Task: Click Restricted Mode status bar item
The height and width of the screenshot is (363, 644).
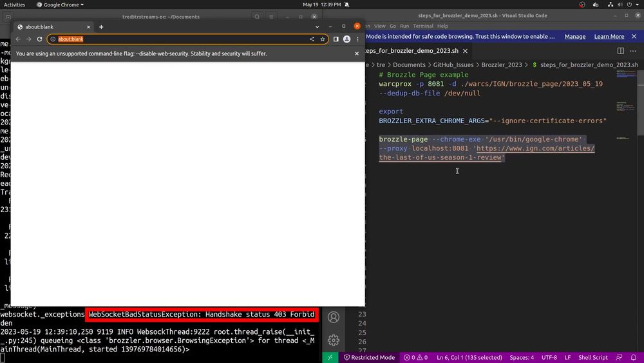Action: coord(369,358)
